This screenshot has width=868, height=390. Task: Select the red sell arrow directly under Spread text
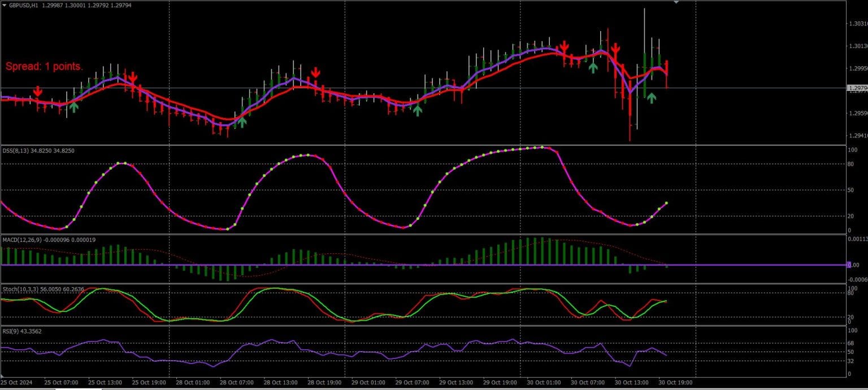(x=37, y=92)
